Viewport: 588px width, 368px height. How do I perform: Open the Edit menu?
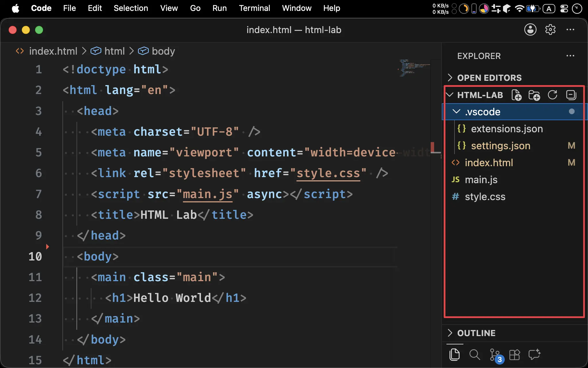[95, 8]
